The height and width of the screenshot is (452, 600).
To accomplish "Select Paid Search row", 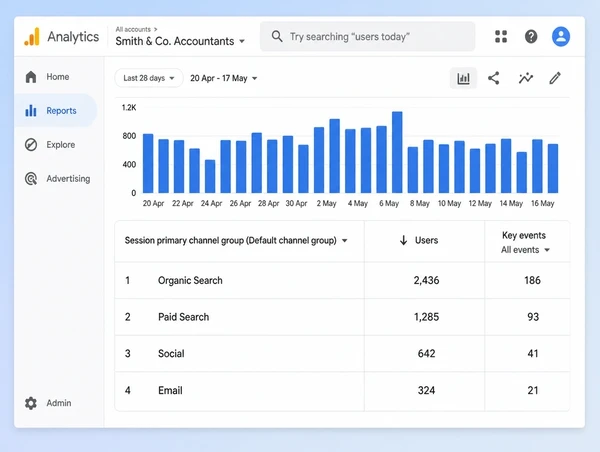I will tap(342, 317).
